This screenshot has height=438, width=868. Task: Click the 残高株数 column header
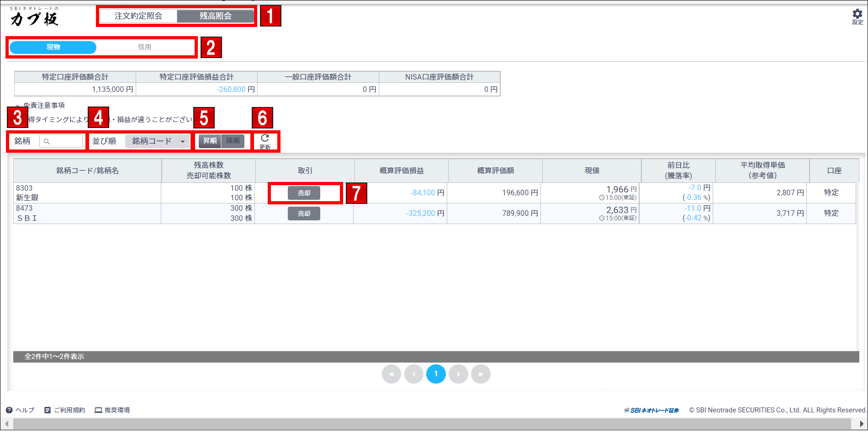[209, 171]
